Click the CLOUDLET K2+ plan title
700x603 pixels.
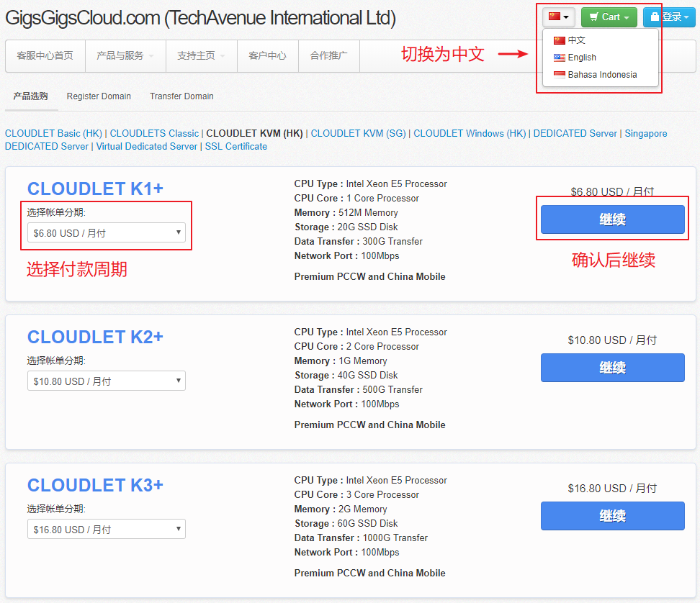pyautogui.click(x=95, y=337)
